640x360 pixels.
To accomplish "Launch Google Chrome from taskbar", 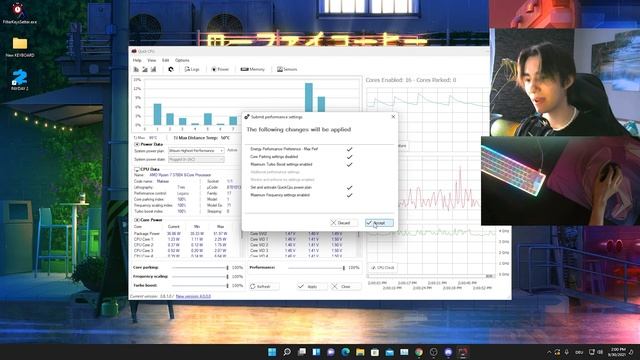I will pos(419,352).
